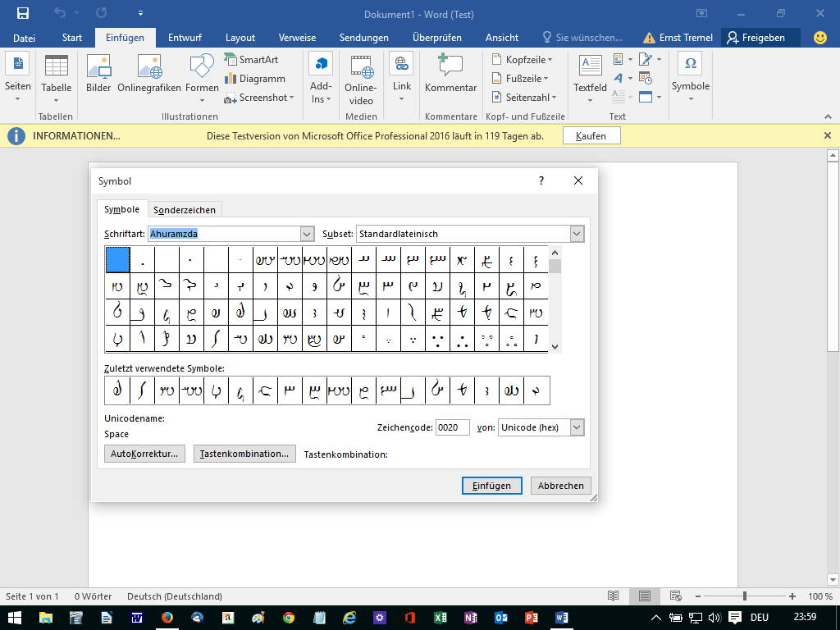The width and height of the screenshot is (840, 630).
Task: Click the SmartArt button in Illustrationen
Action: pos(251,59)
